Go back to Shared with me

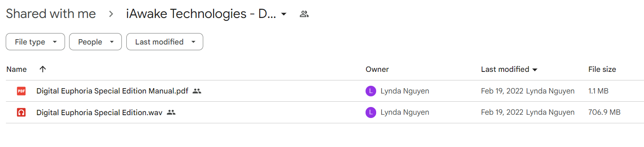coord(51,14)
